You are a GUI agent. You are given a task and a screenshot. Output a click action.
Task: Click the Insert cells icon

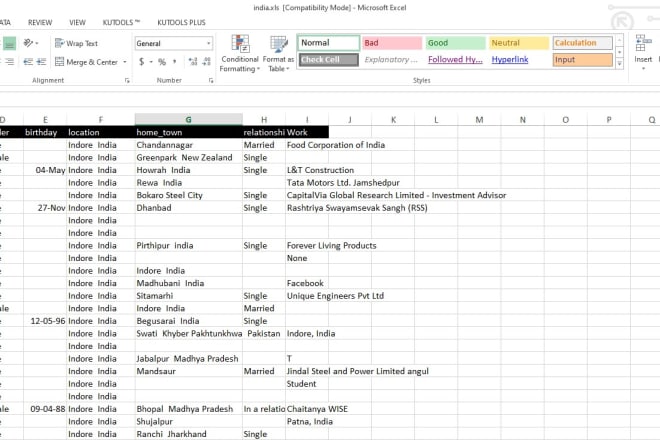click(x=643, y=43)
